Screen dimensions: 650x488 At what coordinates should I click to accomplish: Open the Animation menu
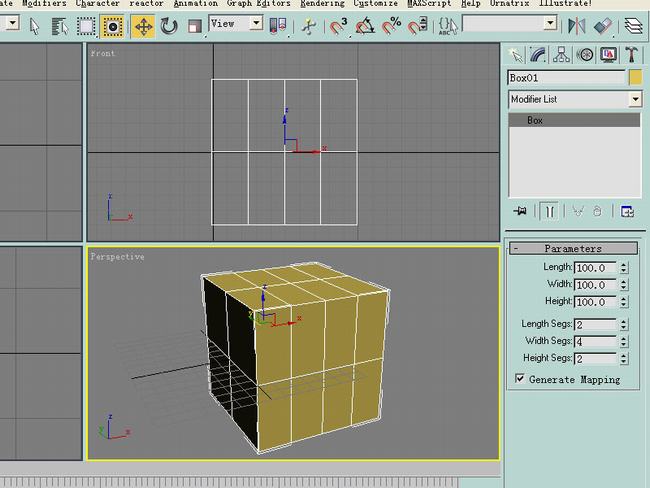click(x=195, y=4)
